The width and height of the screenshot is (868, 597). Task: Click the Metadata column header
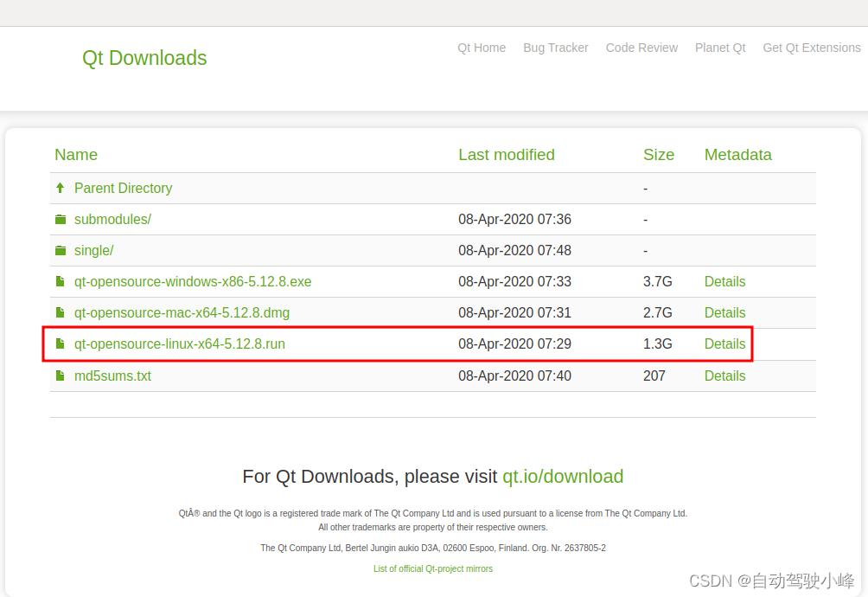[738, 155]
